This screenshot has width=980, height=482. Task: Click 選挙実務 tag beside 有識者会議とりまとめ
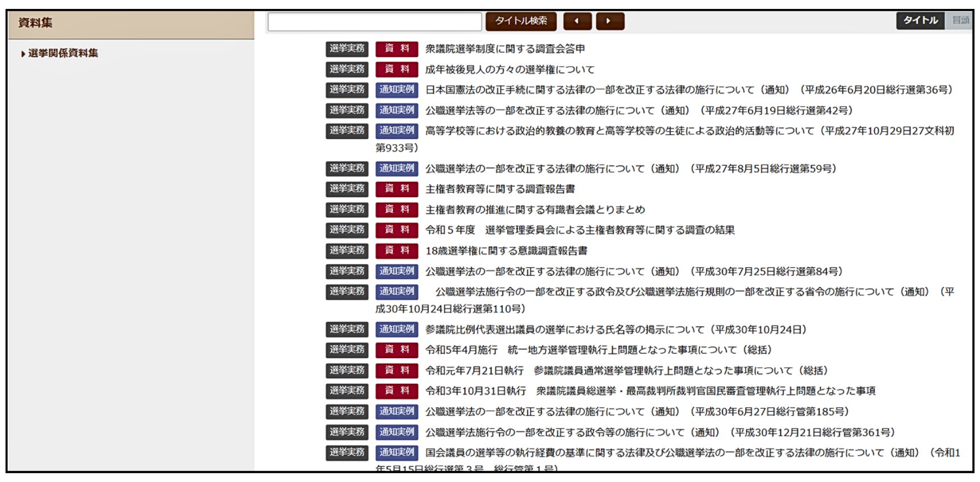point(347,210)
